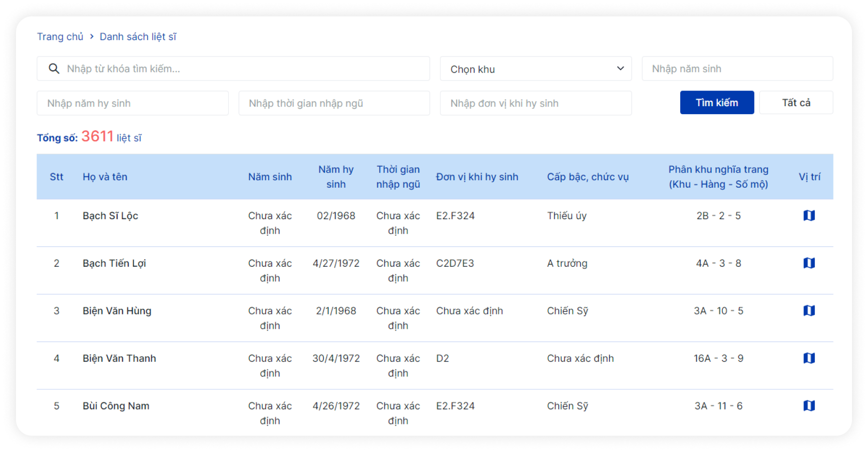This screenshot has height=452, width=868.
Task: Click the total count 3611
Action: [97, 136]
